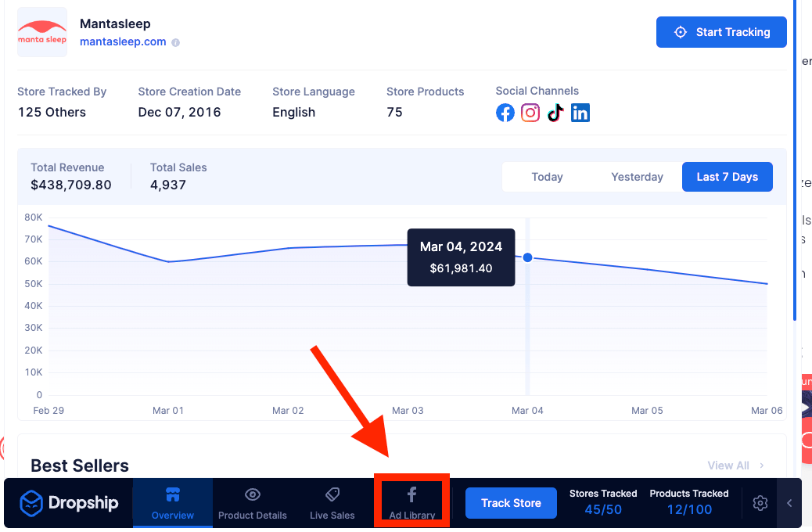Click the Products Tracked 12/100 counter
Image resolution: width=812 pixels, height=532 pixels.
coord(689,502)
